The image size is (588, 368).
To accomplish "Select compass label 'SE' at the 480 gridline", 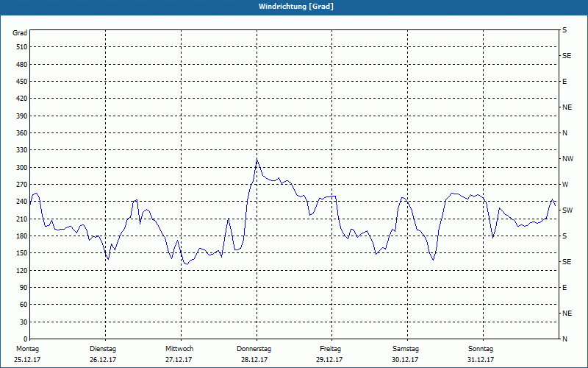I will click(x=567, y=56).
